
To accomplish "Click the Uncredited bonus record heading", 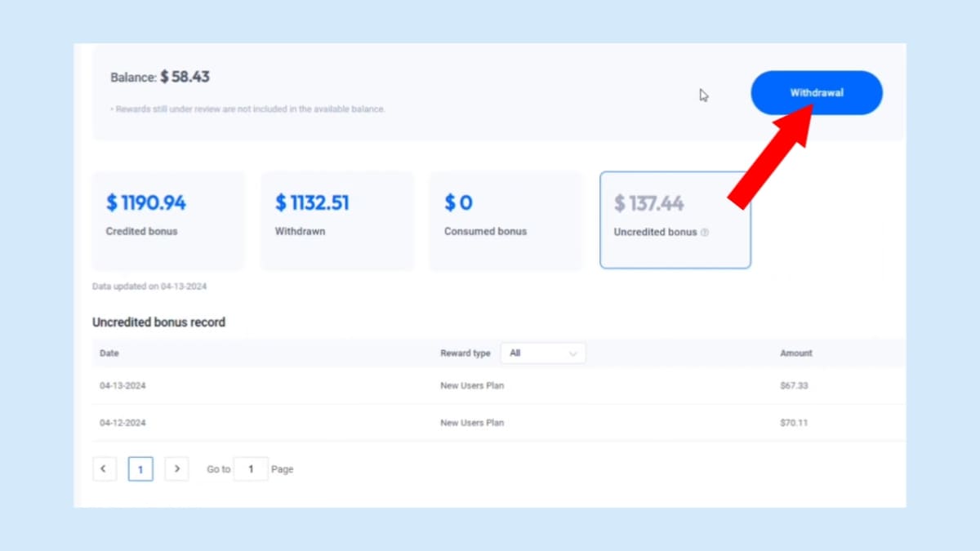I will point(158,322).
